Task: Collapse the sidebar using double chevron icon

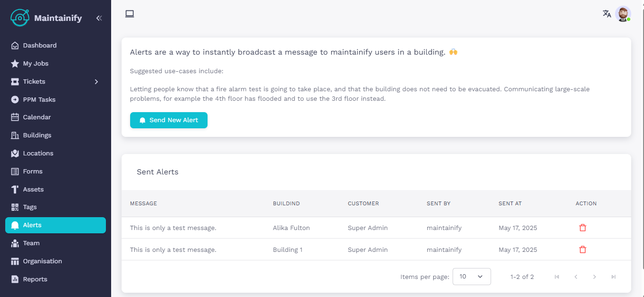Action: [99, 18]
